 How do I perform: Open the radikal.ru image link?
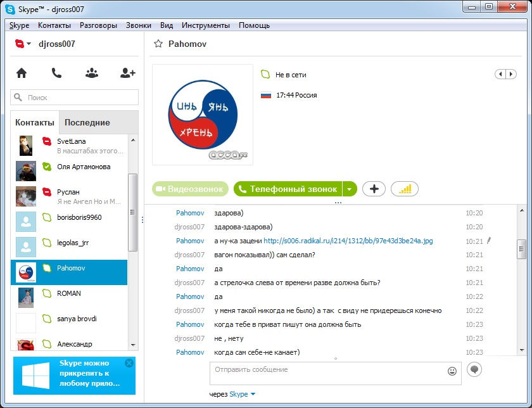click(348, 241)
